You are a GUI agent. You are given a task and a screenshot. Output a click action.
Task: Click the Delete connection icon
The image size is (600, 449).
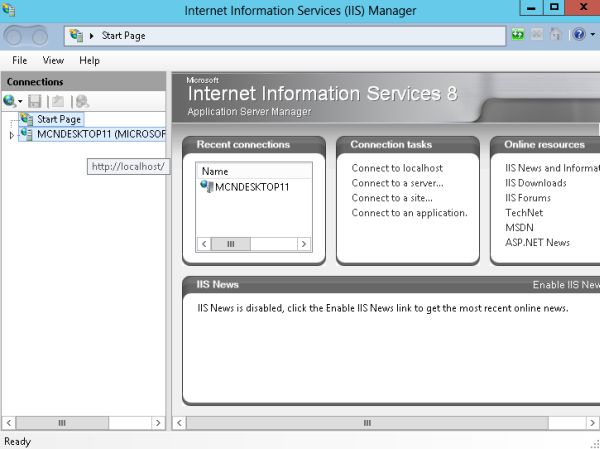[82, 101]
